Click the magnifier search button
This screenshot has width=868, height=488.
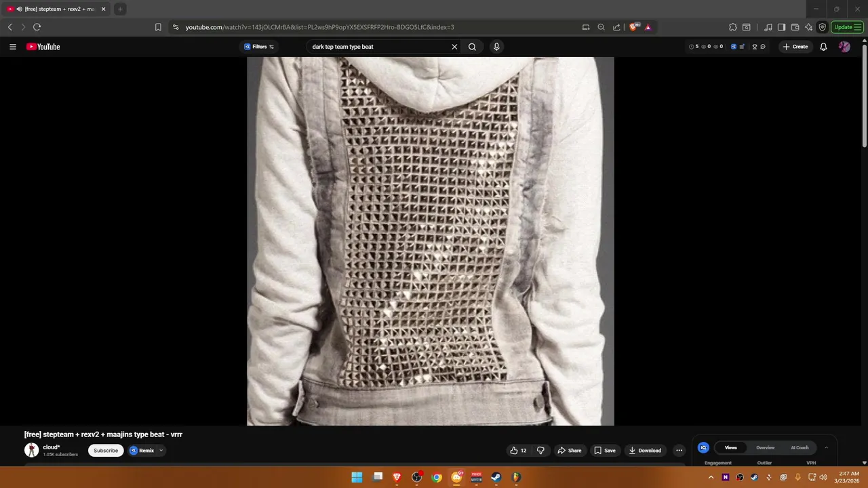472,47
